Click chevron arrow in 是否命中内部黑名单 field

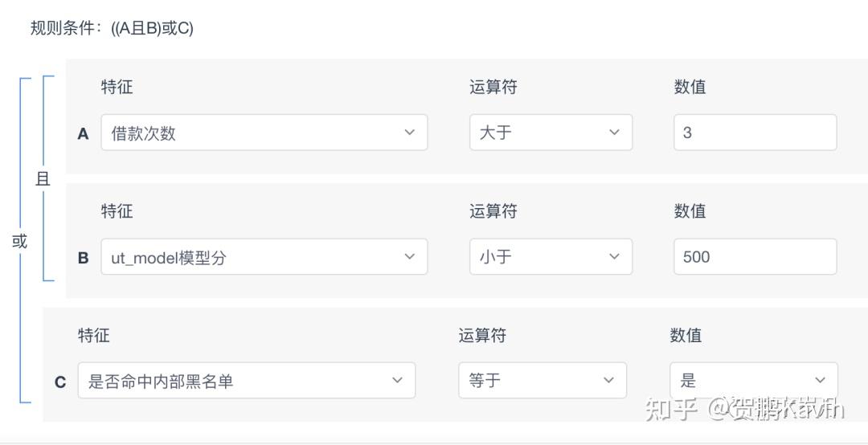397,381
